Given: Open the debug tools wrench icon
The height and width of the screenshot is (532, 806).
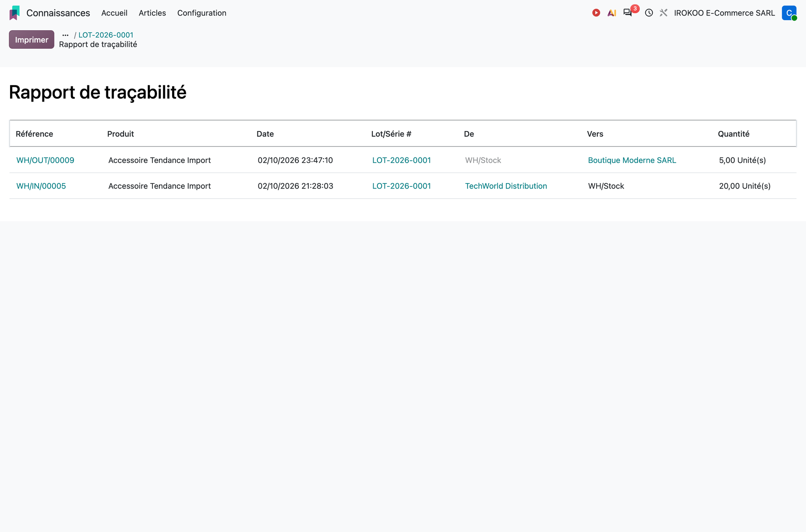Looking at the screenshot, I should coord(664,13).
